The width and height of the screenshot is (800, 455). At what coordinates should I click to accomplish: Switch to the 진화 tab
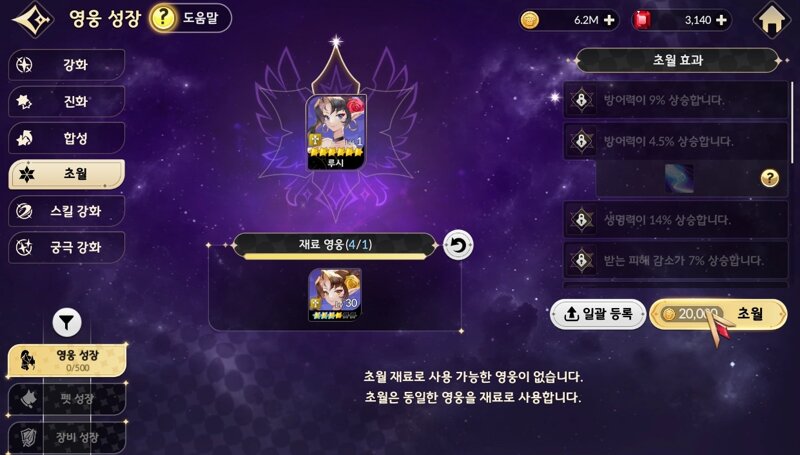point(66,102)
